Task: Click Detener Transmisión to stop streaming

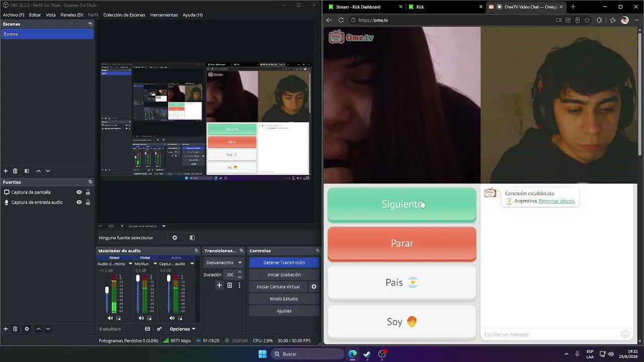Action: tap(284, 262)
